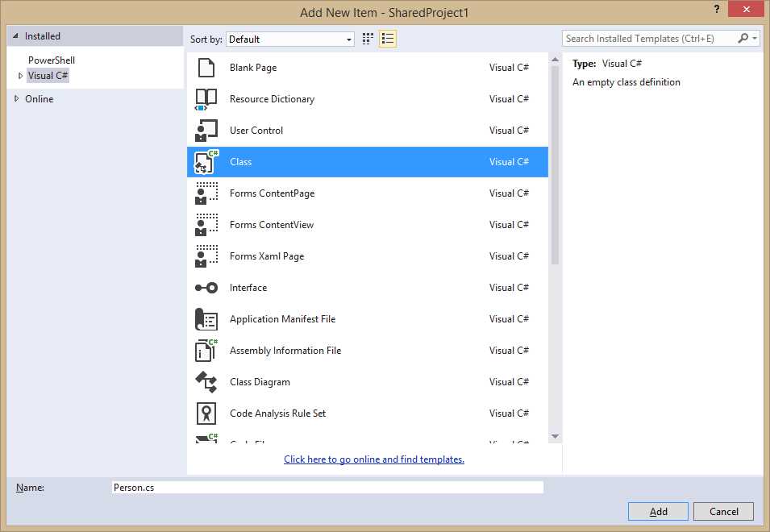Select the Blank Page item text
This screenshot has height=532, width=770.
pyautogui.click(x=253, y=68)
